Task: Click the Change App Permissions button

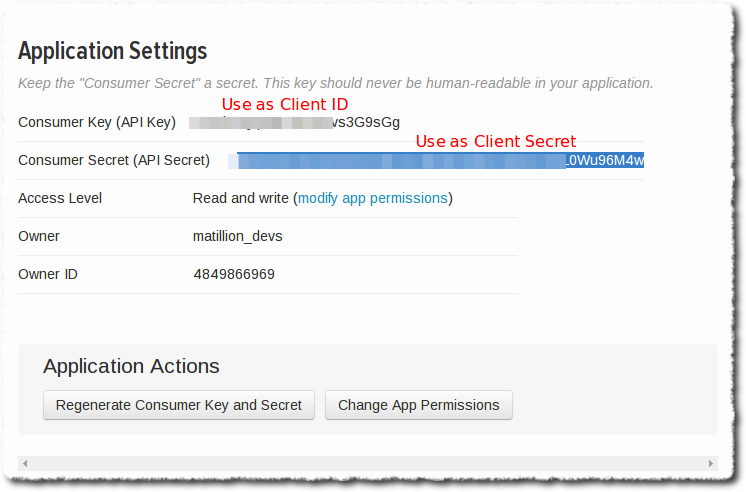Action: (419, 405)
